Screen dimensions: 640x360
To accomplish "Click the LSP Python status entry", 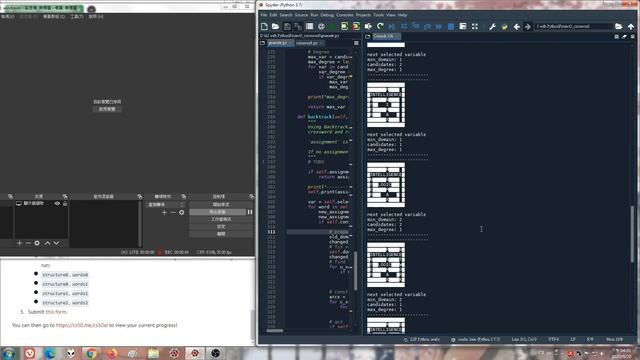I will (422, 340).
